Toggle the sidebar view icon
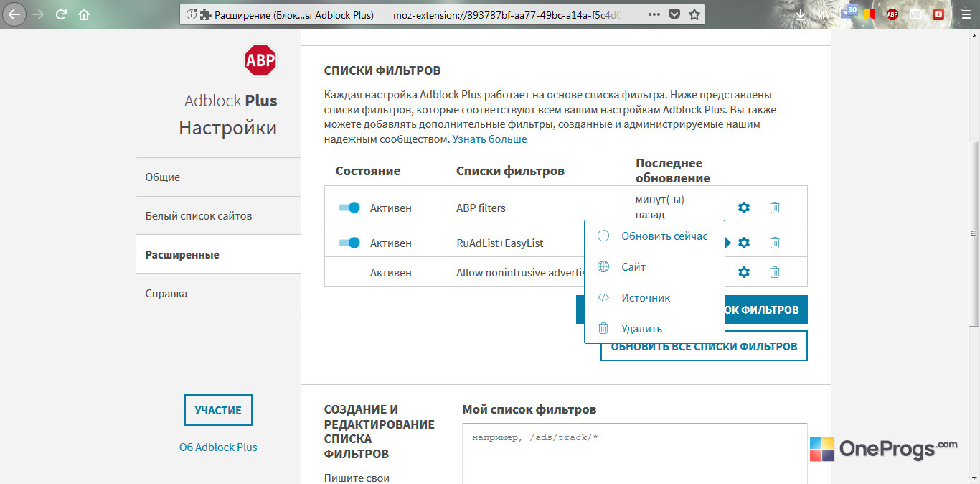Image resolution: width=980 pixels, height=484 pixels. click(915, 14)
